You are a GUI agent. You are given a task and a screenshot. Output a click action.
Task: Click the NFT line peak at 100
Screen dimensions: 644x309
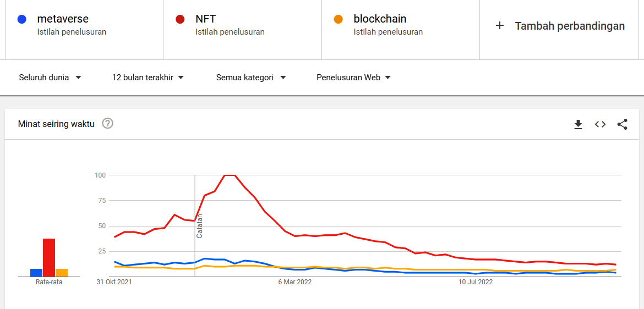click(230, 175)
